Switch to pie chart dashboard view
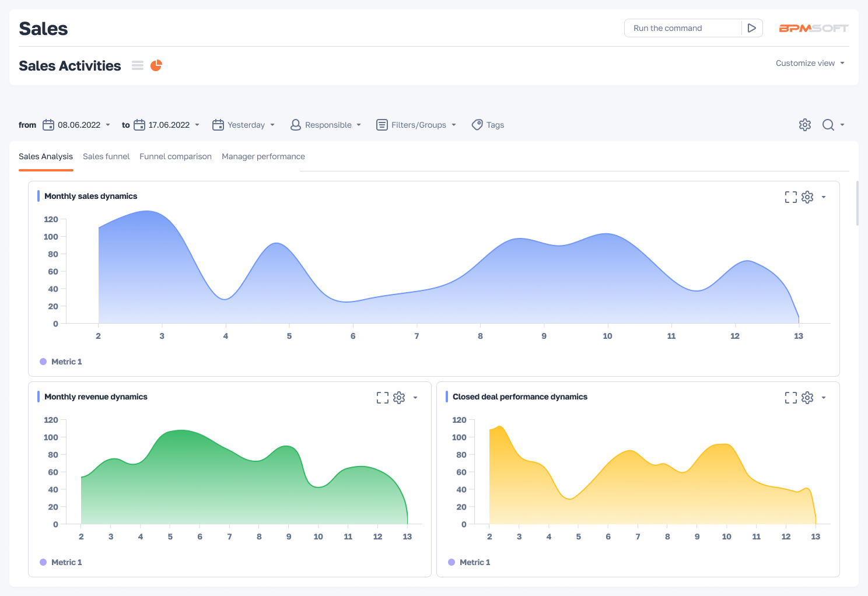Viewport: 868px width, 596px height. click(156, 65)
